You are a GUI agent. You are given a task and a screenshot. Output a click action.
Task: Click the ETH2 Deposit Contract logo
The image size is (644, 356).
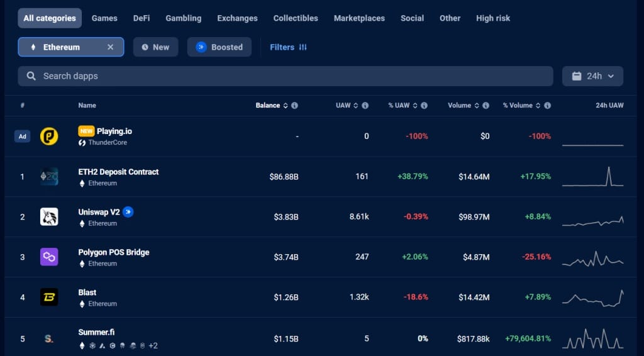[x=49, y=177]
